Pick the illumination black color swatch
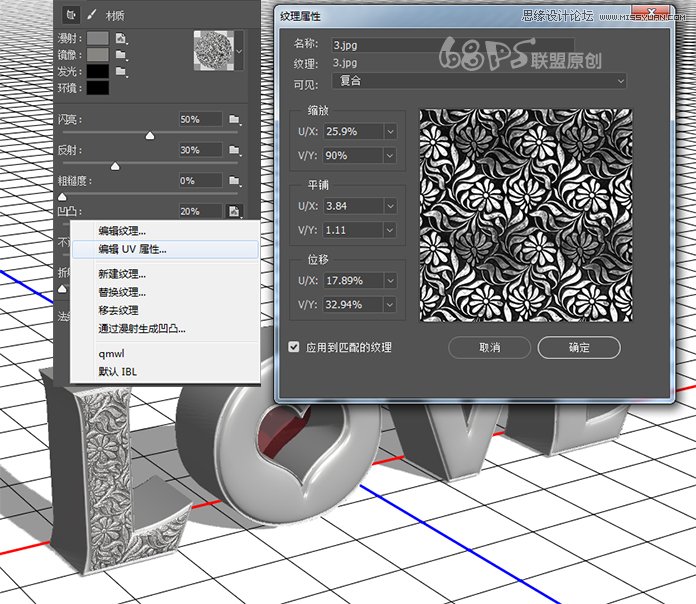The height and width of the screenshot is (604, 696). 98,71
